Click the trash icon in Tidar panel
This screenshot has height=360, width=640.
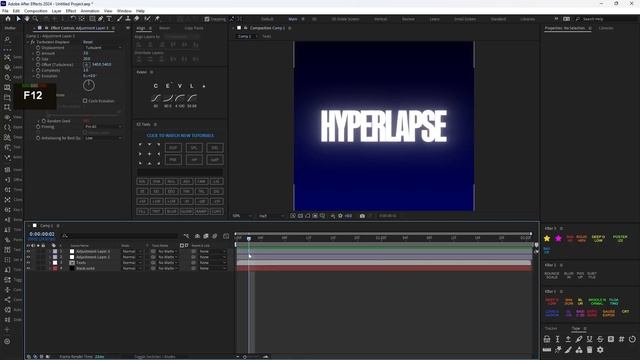pos(589,350)
